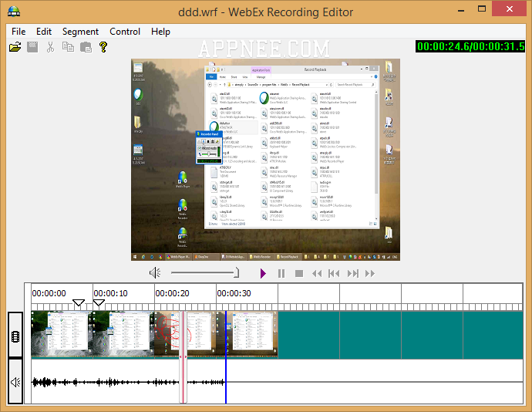The image size is (532, 412).
Task: Click the 00:00:20 ruler label
Action: (173, 293)
